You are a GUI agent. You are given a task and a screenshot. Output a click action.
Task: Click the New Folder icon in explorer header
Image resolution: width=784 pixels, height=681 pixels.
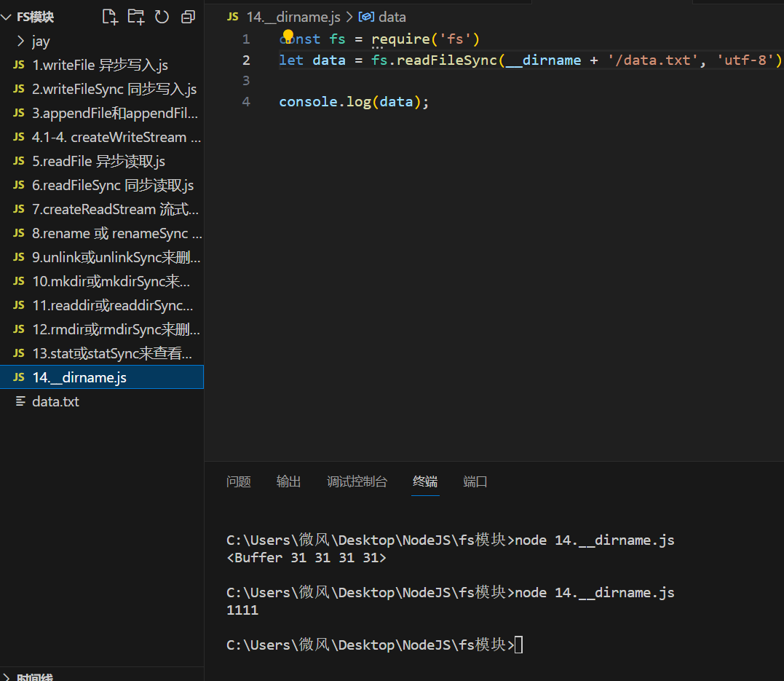(135, 17)
